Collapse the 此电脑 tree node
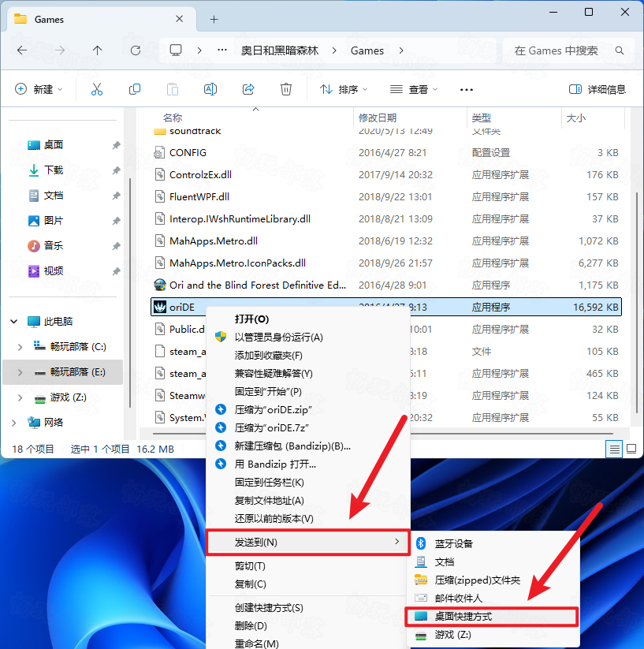Screen dimensions: 644x649 [14, 321]
